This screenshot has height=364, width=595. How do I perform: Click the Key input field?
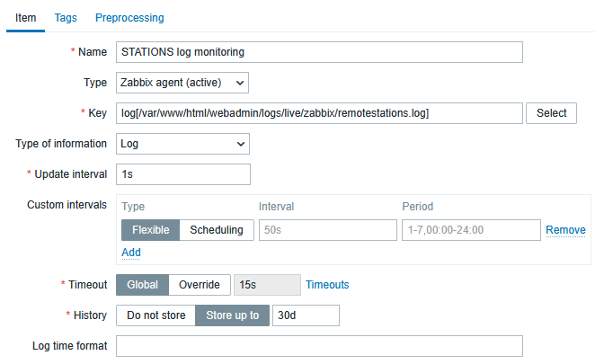pyautogui.click(x=319, y=113)
